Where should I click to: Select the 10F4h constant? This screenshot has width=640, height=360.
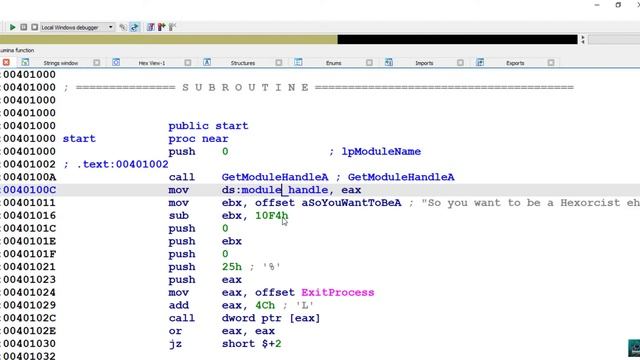pos(271,216)
